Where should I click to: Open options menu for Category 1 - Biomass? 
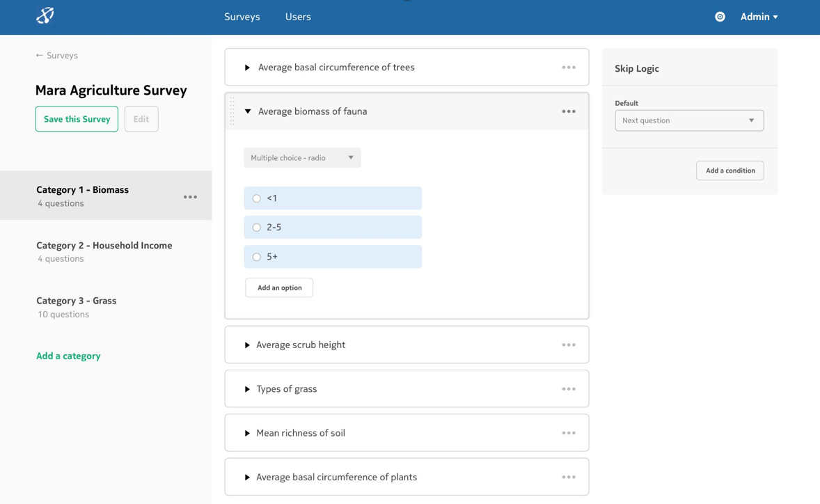190,197
